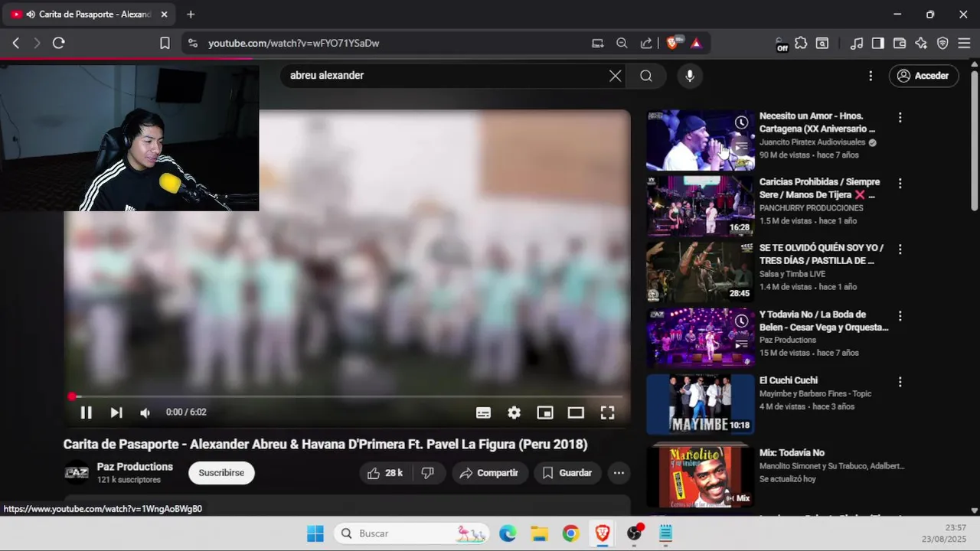980x551 pixels.
Task: Open Brave main hamburger menu
Action: [964, 44]
